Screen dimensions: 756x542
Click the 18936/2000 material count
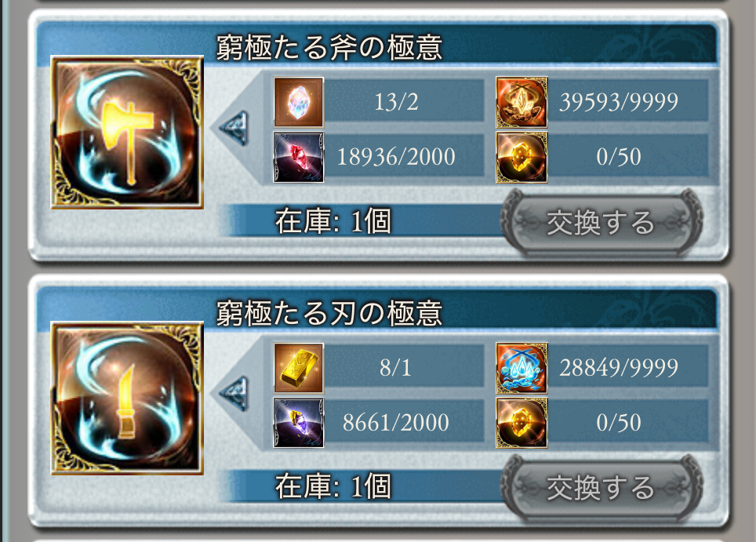tap(396, 157)
